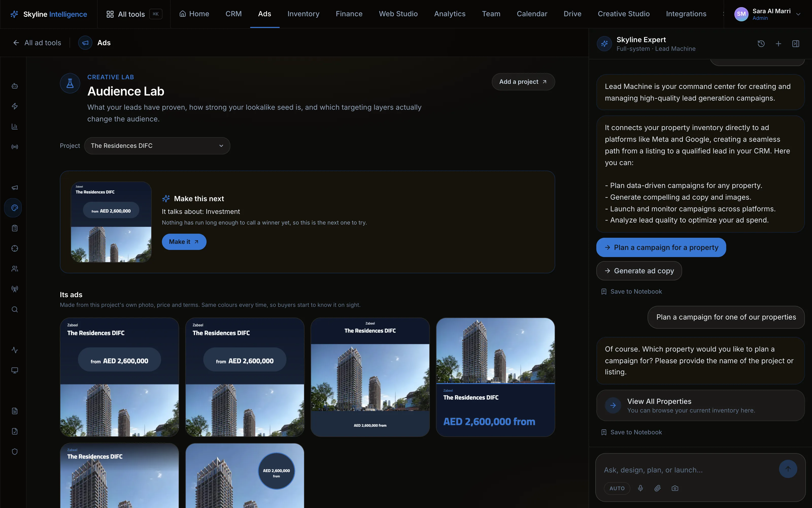812x508 pixels.
Task: Open the activity pulse sidebar icon
Action: pos(14,350)
